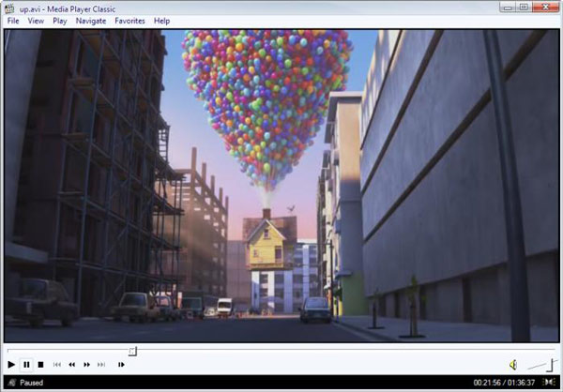The width and height of the screenshot is (563, 392).
Task: Click the paused video frame
Action: point(281,186)
